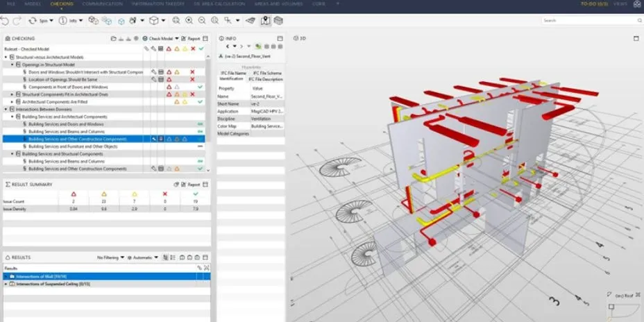This screenshot has height=322, width=644.
Task: Click the green add-to-selection icon in Info panel
Action: (258, 46)
